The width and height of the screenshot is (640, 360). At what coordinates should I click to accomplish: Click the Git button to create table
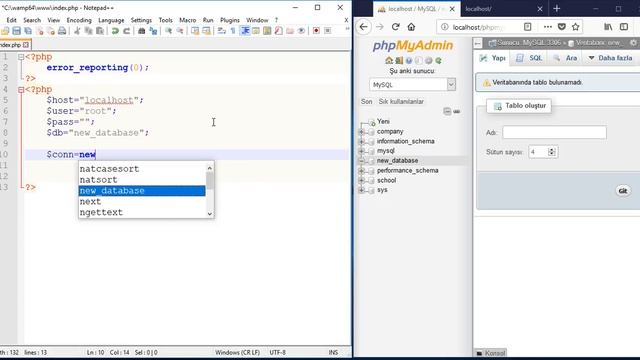[623, 191]
